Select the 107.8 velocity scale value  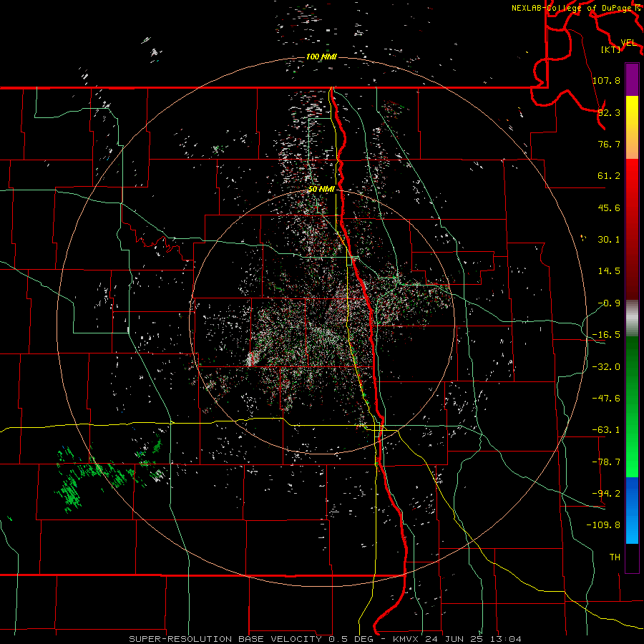click(606, 80)
